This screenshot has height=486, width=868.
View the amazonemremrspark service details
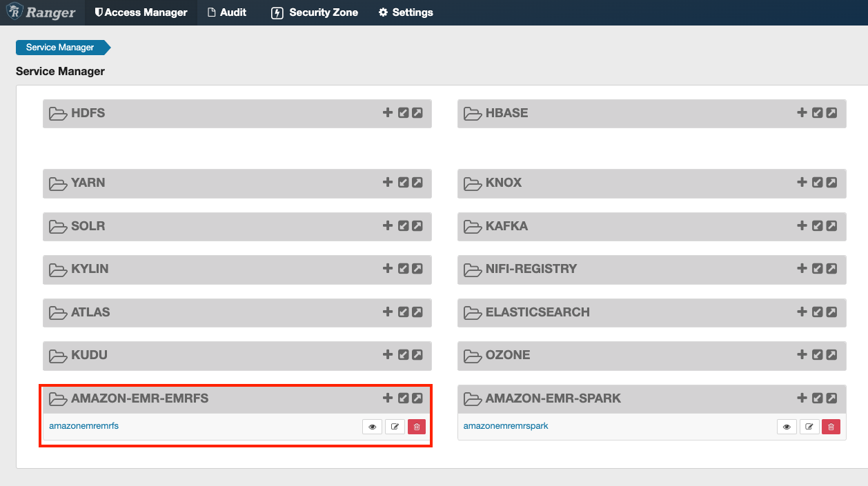point(787,427)
